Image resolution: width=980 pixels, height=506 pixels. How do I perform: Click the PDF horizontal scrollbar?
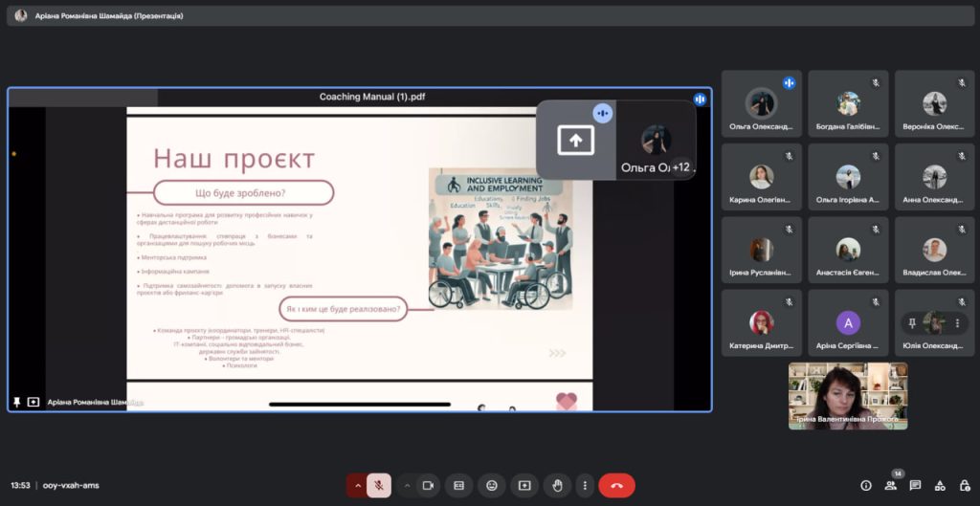(359, 405)
